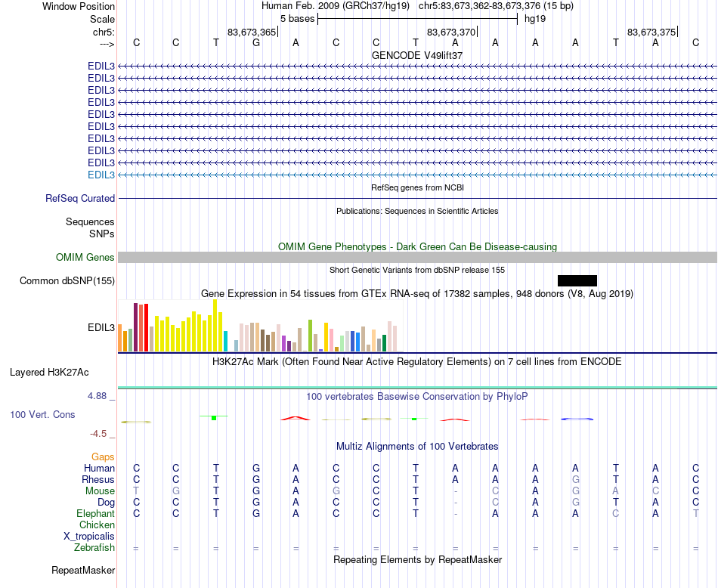Open Common dbSNP(155) track label

click(67, 280)
